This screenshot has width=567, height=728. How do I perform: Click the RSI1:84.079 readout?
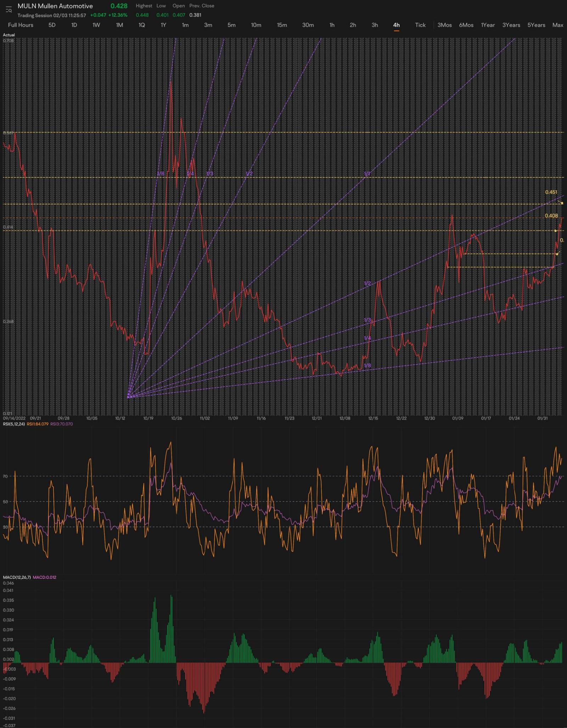click(38, 424)
